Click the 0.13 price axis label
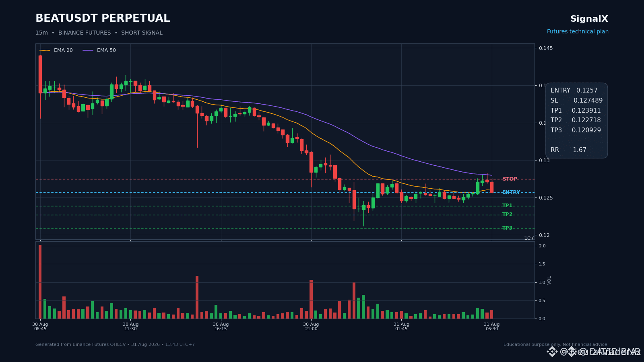The height and width of the screenshot is (362, 644). point(544,160)
